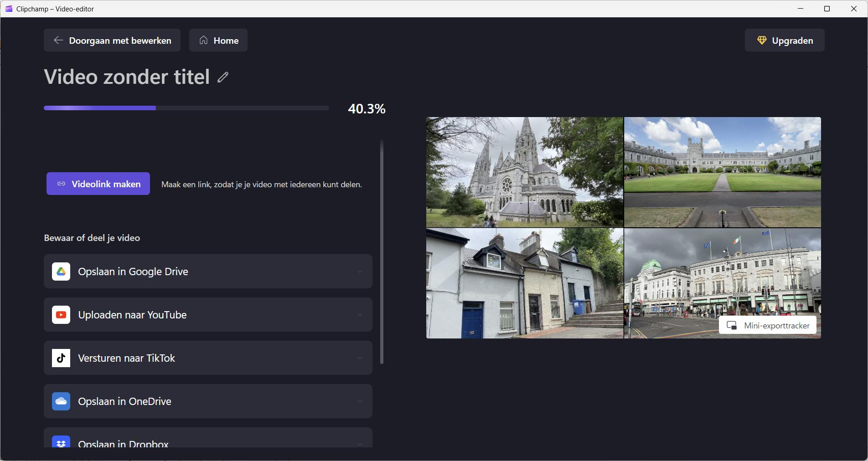Expand the Versturen naar TikTok chevron
868x461 pixels.
click(360, 358)
